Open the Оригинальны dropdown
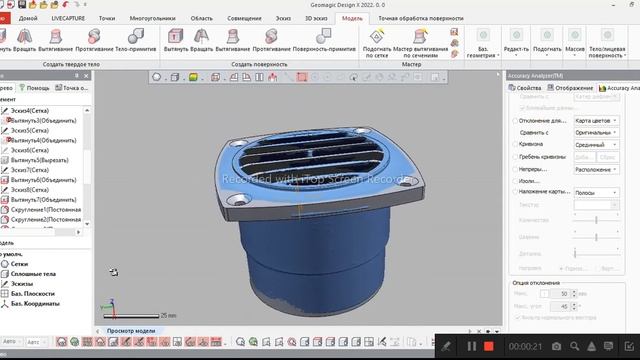The height and width of the screenshot is (360, 640). [x=596, y=133]
